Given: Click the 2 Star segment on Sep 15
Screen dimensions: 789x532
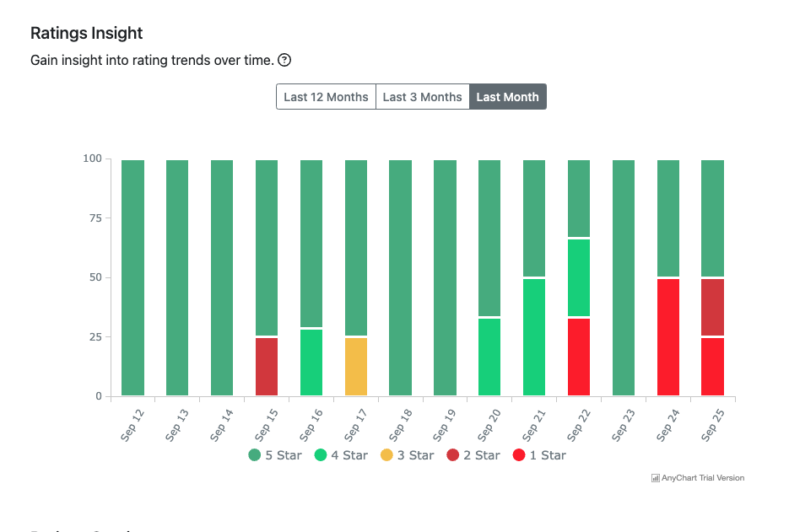Looking at the screenshot, I should [x=267, y=367].
